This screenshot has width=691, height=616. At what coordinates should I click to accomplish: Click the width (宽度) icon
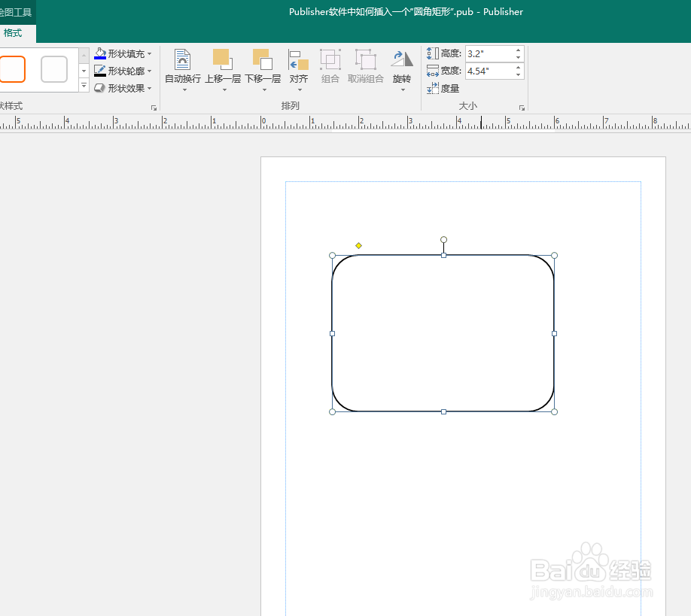pyautogui.click(x=433, y=71)
